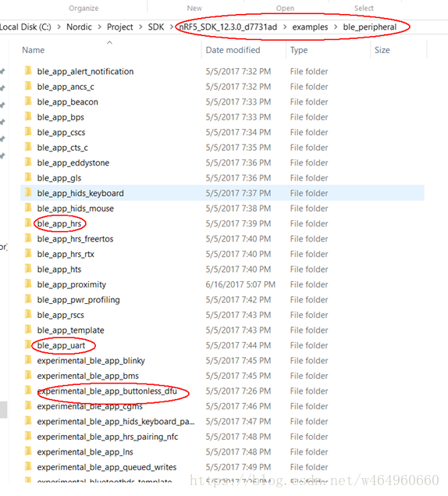Click the ble_app_proximity folder icon

28,284
